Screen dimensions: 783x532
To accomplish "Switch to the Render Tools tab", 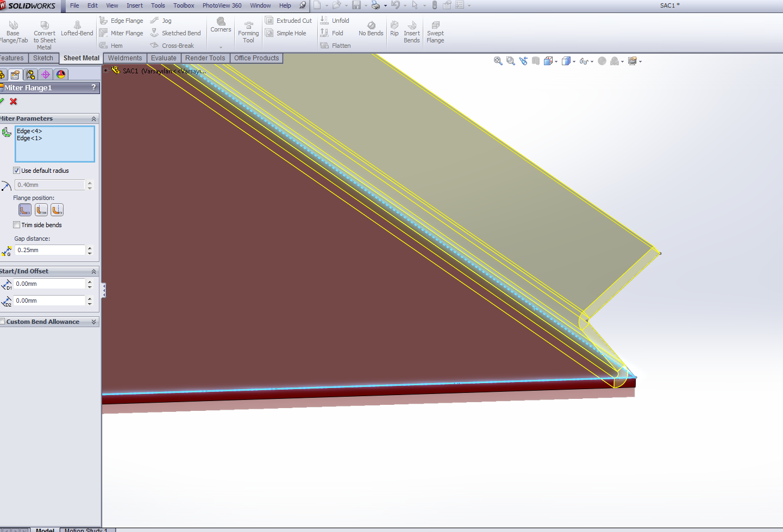I will tap(205, 58).
